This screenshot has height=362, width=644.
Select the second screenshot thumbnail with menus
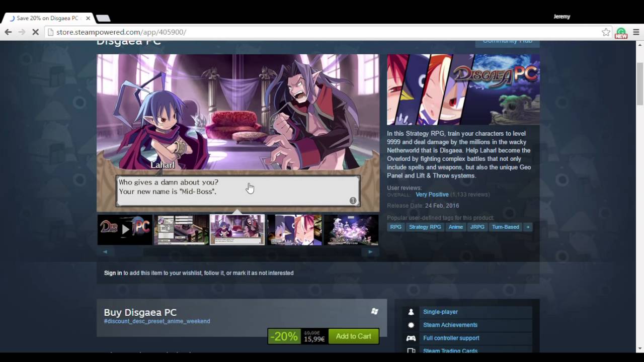pos(181,230)
